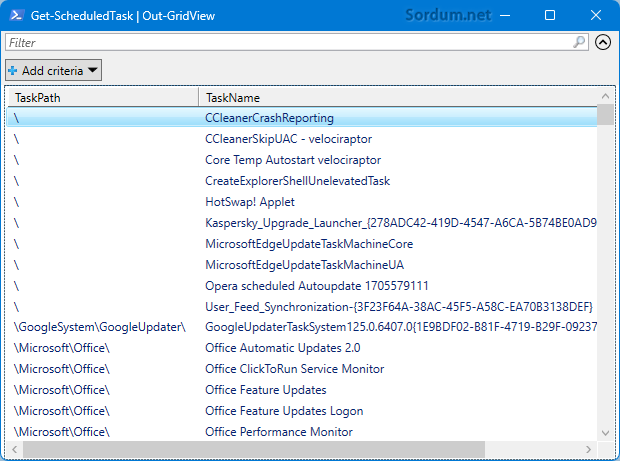Select the User_Feed_Synchronization task
Screen dimensions: 620x461
(302, 306)
